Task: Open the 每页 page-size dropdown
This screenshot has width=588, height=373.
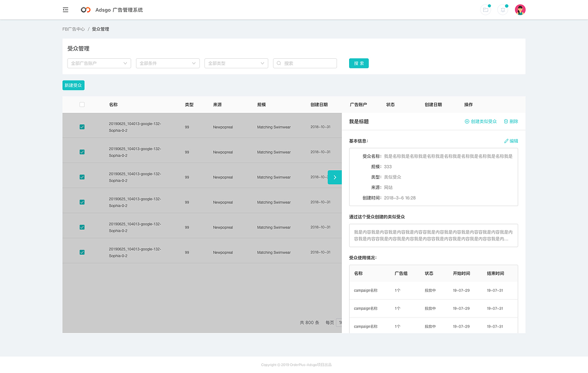Action: (x=339, y=323)
